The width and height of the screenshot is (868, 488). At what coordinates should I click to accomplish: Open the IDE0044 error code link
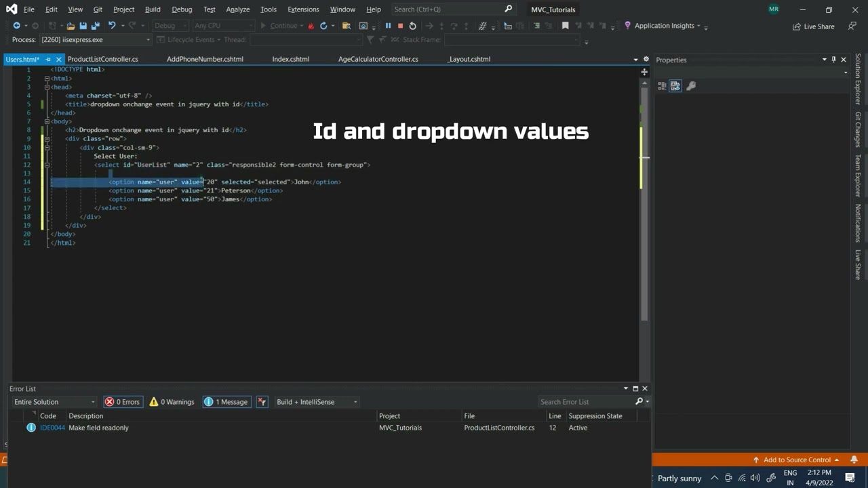[x=52, y=428]
